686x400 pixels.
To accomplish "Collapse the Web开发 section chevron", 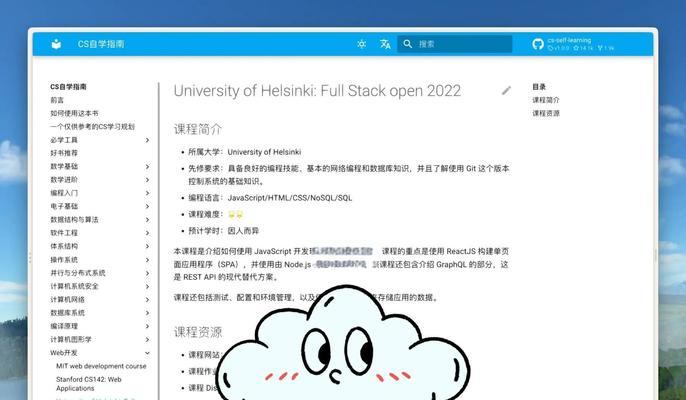I will pyautogui.click(x=147, y=353).
